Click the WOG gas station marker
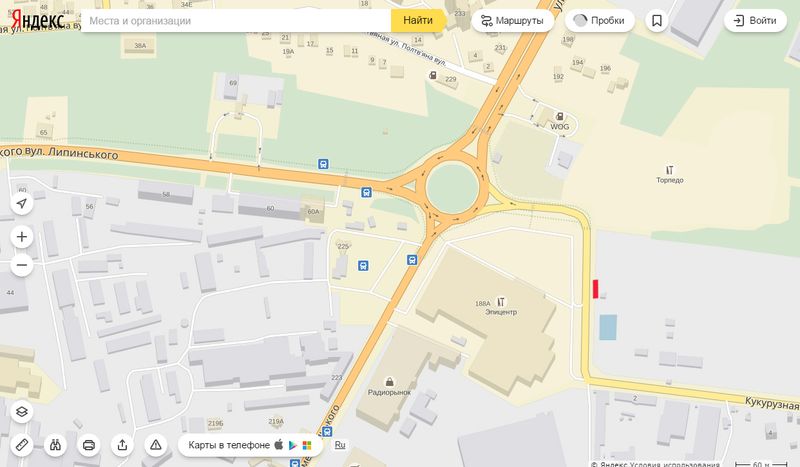Viewport: 800px width, 467px height. [x=560, y=117]
